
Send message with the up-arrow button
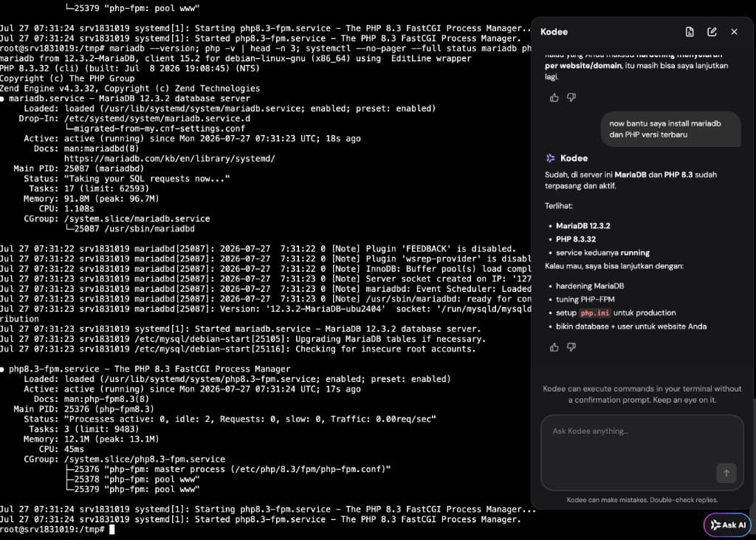[726, 474]
